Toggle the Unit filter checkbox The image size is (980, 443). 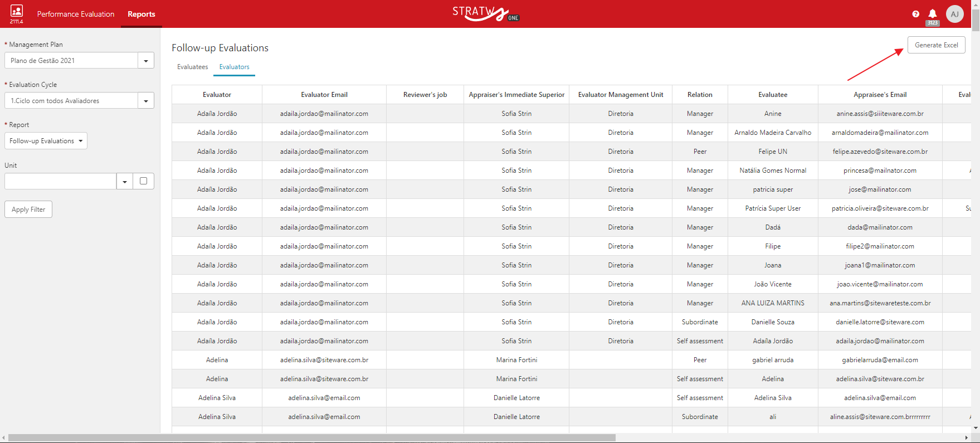tap(144, 181)
